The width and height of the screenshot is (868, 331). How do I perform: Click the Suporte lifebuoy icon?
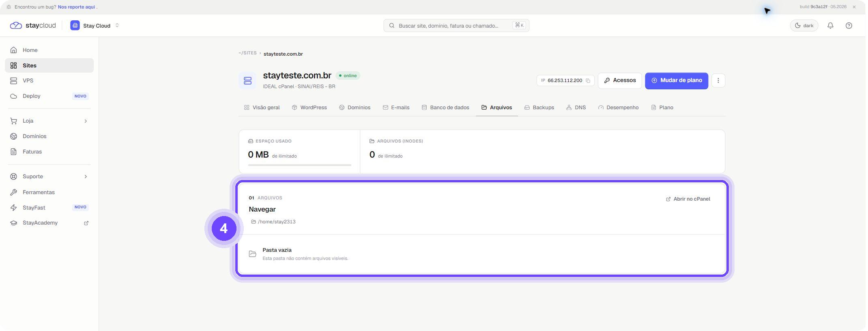pyautogui.click(x=13, y=177)
